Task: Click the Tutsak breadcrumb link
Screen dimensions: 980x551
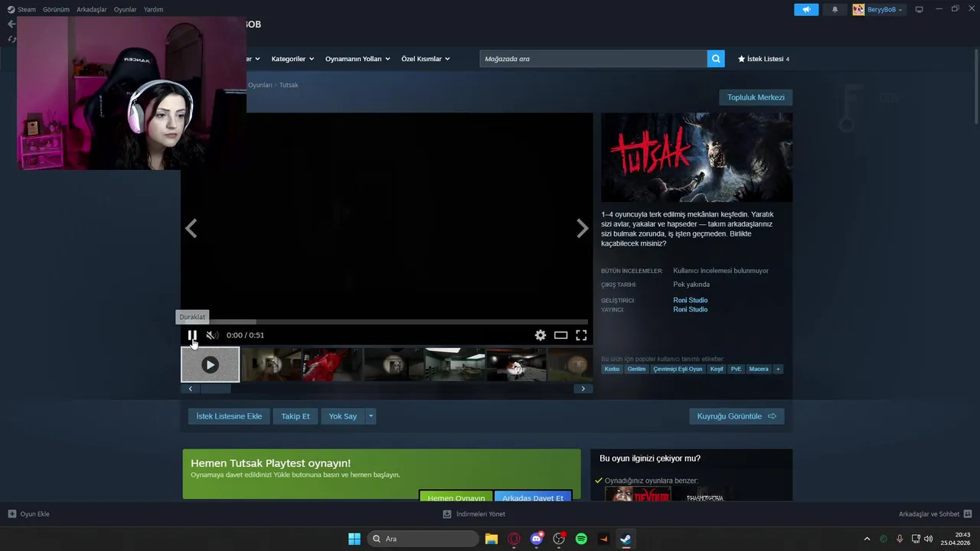Action: 289,85
